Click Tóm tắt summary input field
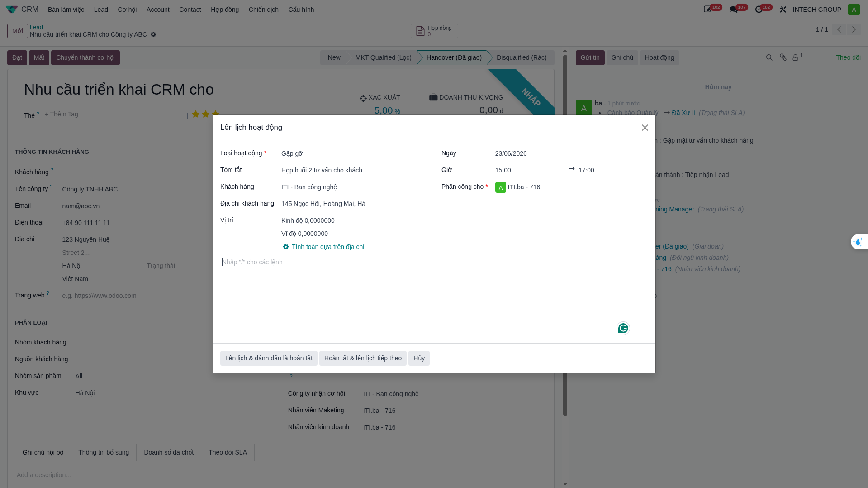This screenshot has height=488, width=868. coord(355,170)
